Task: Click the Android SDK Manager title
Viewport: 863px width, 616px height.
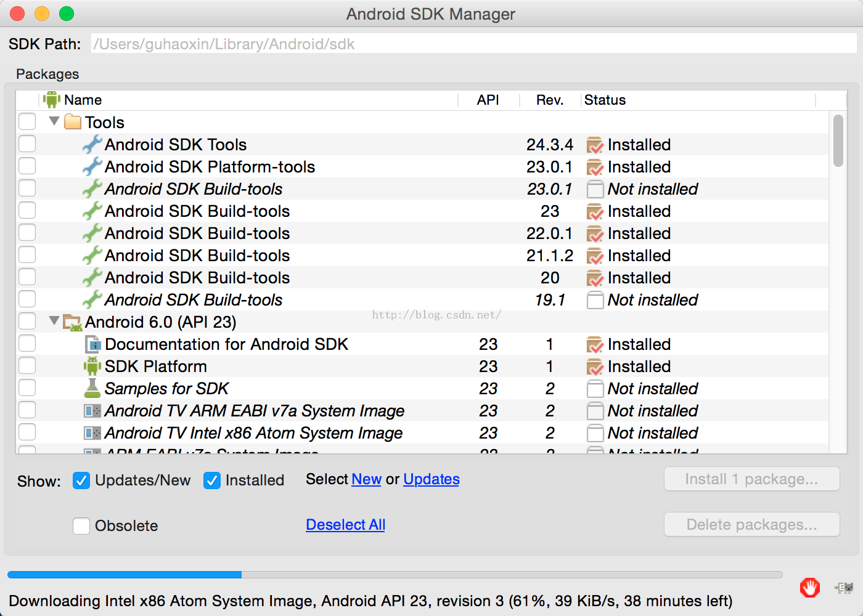Action: point(431,14)
